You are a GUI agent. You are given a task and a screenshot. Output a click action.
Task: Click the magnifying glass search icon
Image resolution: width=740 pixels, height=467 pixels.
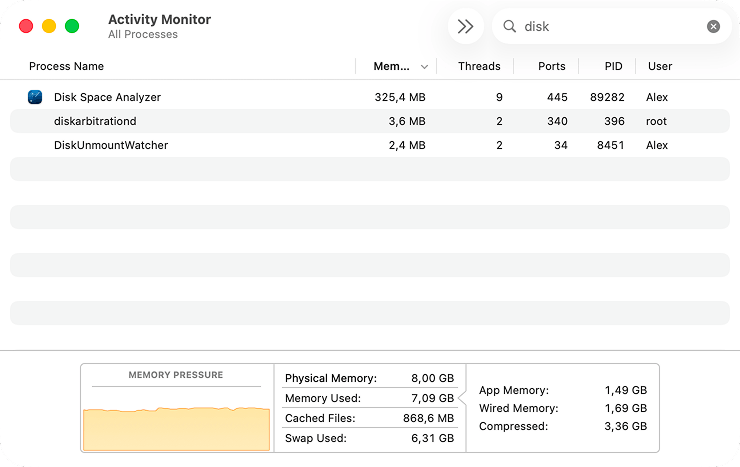coord(509,26)
